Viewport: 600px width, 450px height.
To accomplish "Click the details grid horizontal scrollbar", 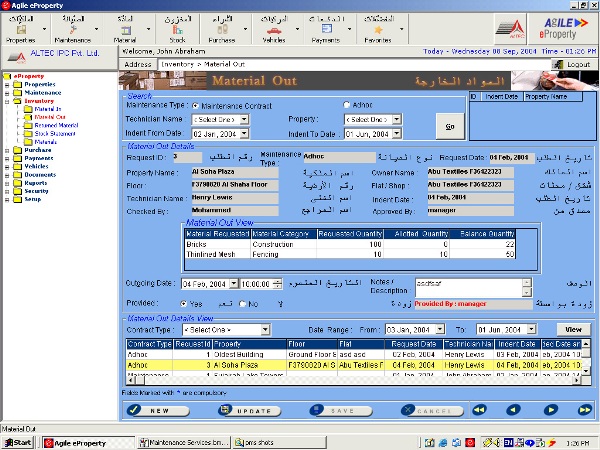I will point(353,380).
